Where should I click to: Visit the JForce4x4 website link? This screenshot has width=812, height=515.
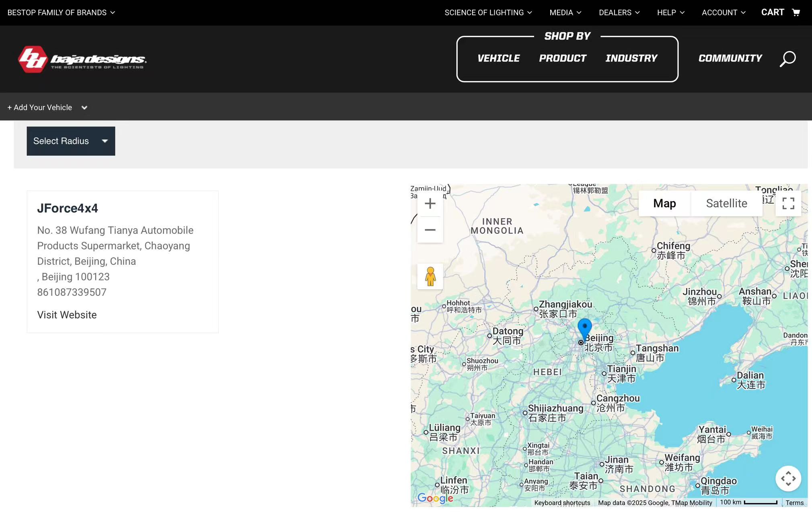(67, 315)
